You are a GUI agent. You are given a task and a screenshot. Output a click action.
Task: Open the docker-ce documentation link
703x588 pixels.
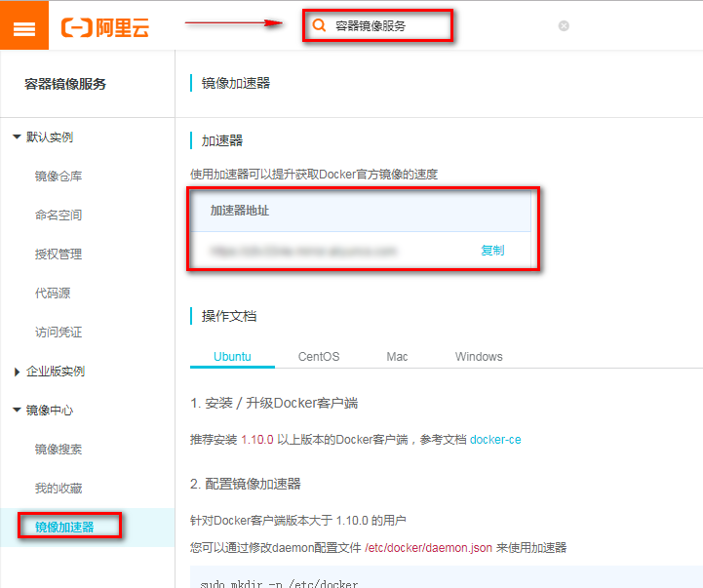(x=495, y=440)
